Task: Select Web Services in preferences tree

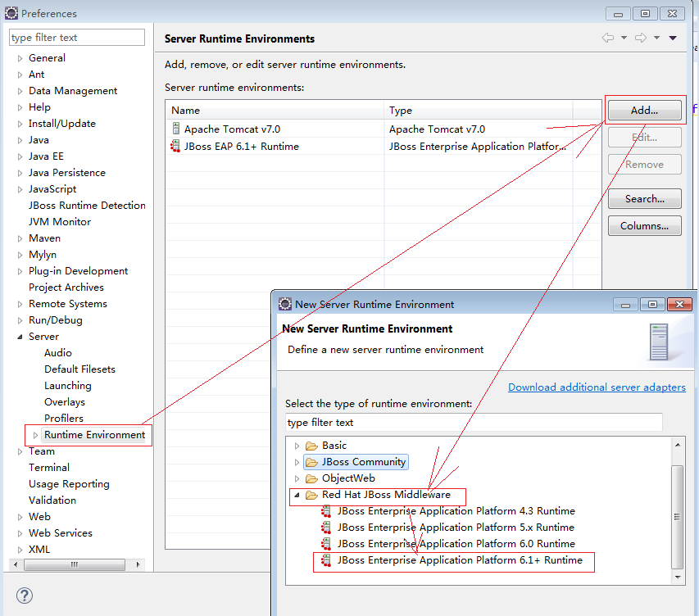Action: pos(60,533)
